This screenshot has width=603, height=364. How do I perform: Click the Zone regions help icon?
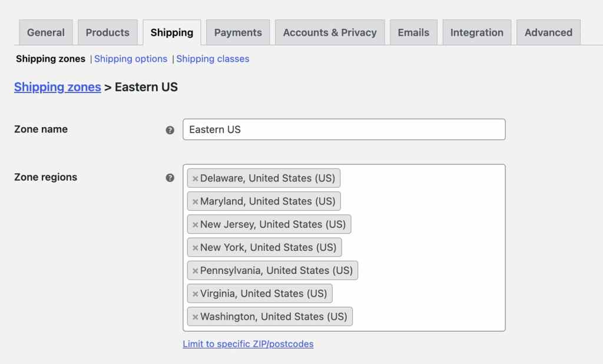pyautogui.click(x=170, y=178)
